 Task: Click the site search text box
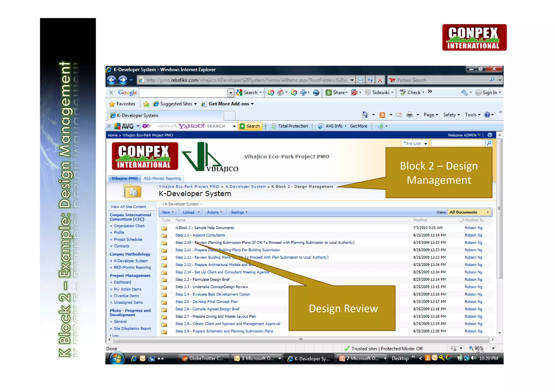(458, 143)
